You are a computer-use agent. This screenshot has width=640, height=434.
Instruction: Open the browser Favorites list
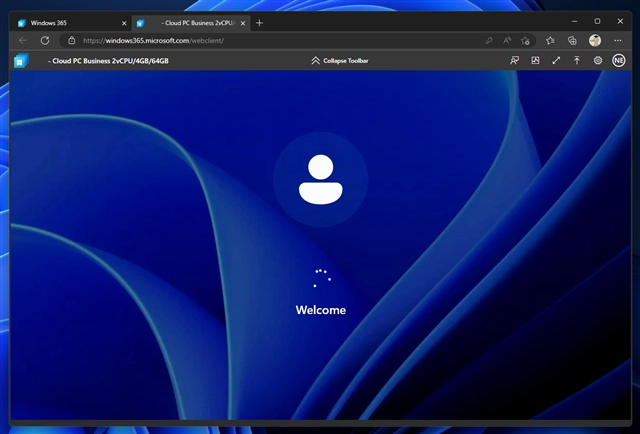tap(550, 40)
